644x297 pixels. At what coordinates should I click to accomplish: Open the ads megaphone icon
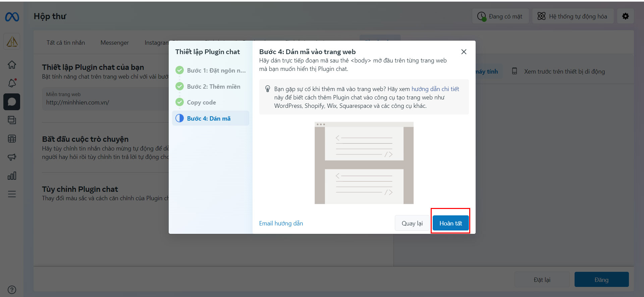(x=12, y=157)
